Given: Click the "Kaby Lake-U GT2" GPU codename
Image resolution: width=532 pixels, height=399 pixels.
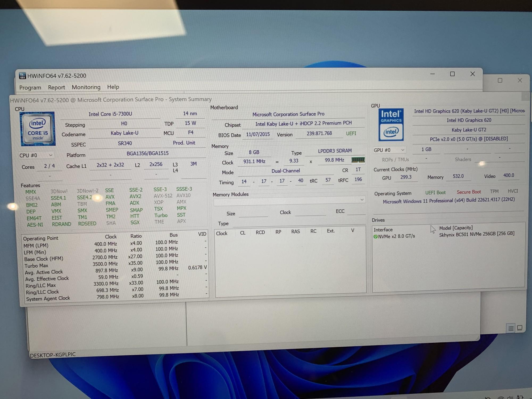Looking at the screenshot, I should coord(469,130).
